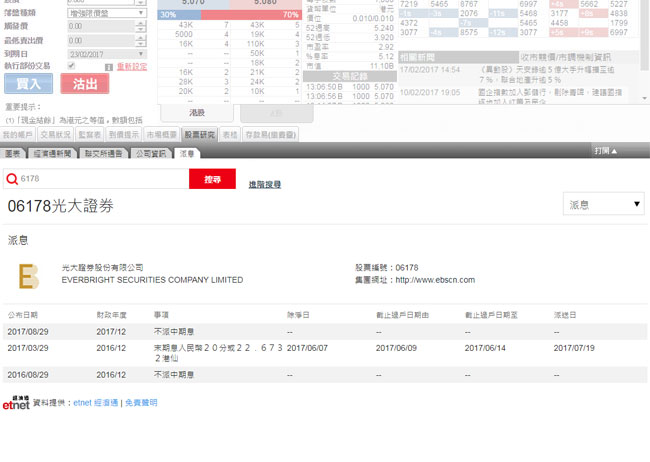Click broker number 8575 in the queue
The width and height of the screenshot is (650, 462).
(x=469, y=32)
